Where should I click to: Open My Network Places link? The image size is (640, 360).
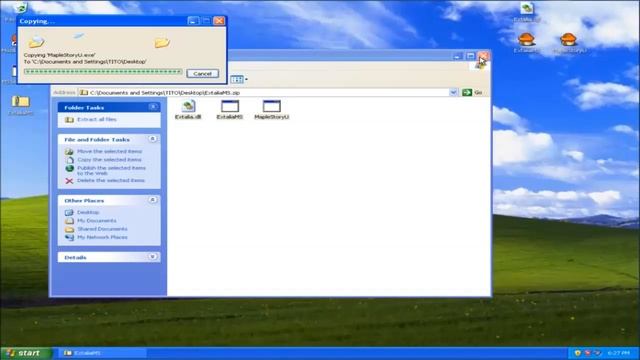102,237
